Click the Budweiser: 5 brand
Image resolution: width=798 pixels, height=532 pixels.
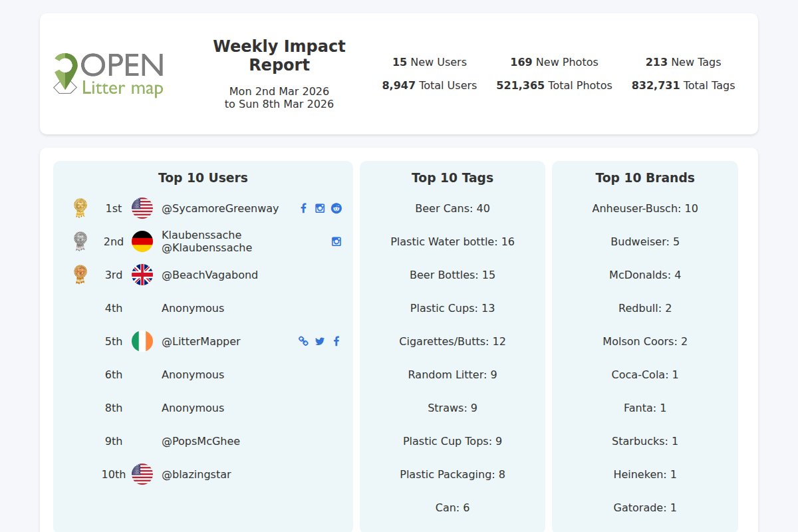point(645,241)
